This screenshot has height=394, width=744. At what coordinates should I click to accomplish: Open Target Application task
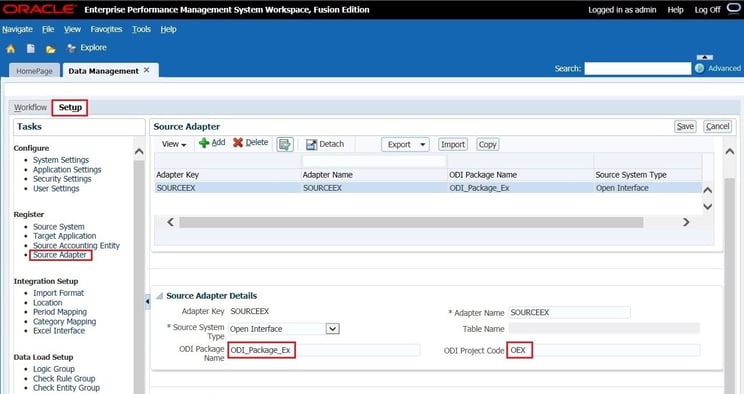[65, 236]
